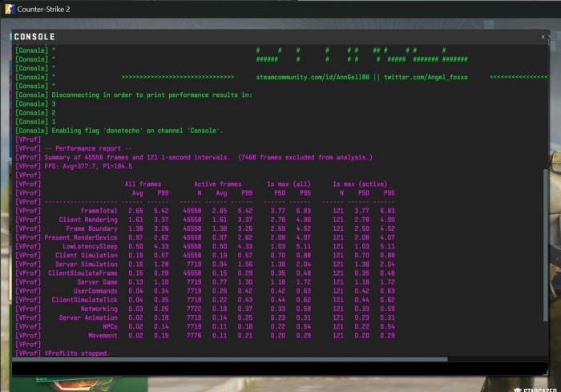The image size is (561, 392).
Task: Click the console horizontal scrollbar thumb
Action: pos(230,359)
